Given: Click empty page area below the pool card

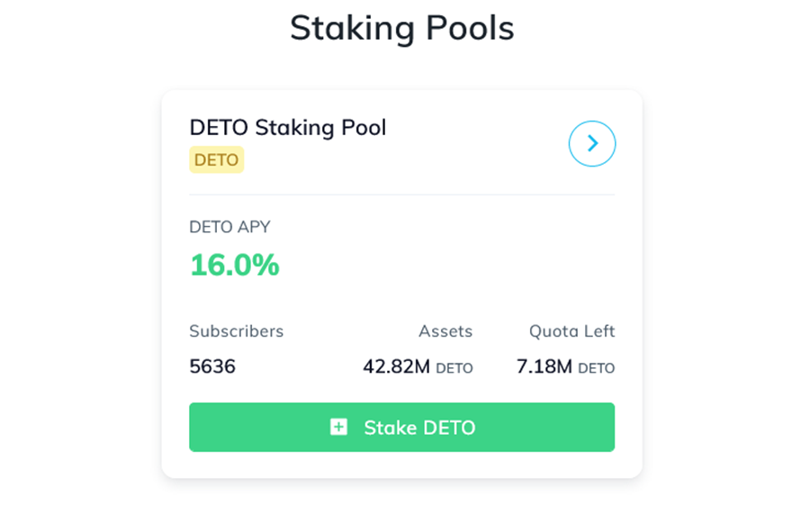Looking at the screenshot, I should [401, 509].
